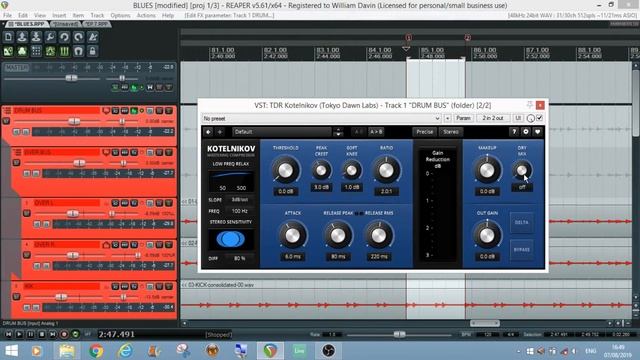Solo the OVER BUS track

(x=169, y=152)
